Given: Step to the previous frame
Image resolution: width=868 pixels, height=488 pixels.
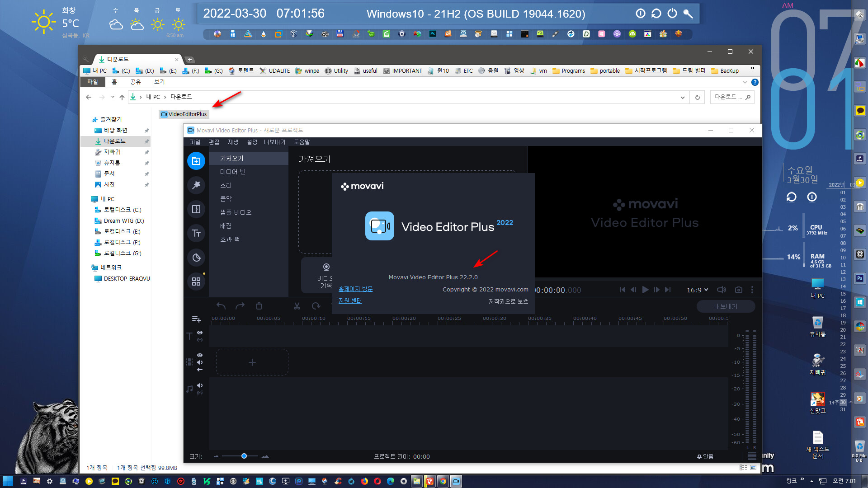Looking at the screenshot, I should coord(633,290).
